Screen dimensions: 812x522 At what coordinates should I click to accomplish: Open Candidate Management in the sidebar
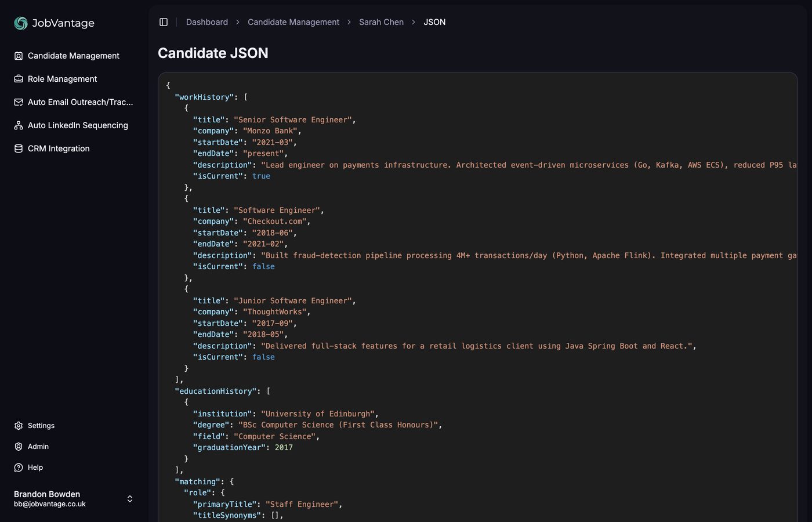click(x=74, y=56)
